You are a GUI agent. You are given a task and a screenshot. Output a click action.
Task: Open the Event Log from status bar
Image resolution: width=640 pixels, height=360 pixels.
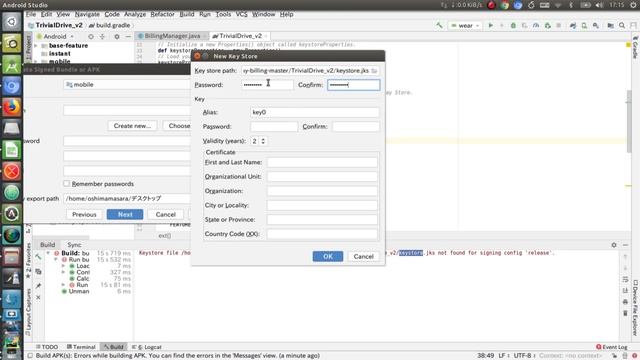(611, 347)
